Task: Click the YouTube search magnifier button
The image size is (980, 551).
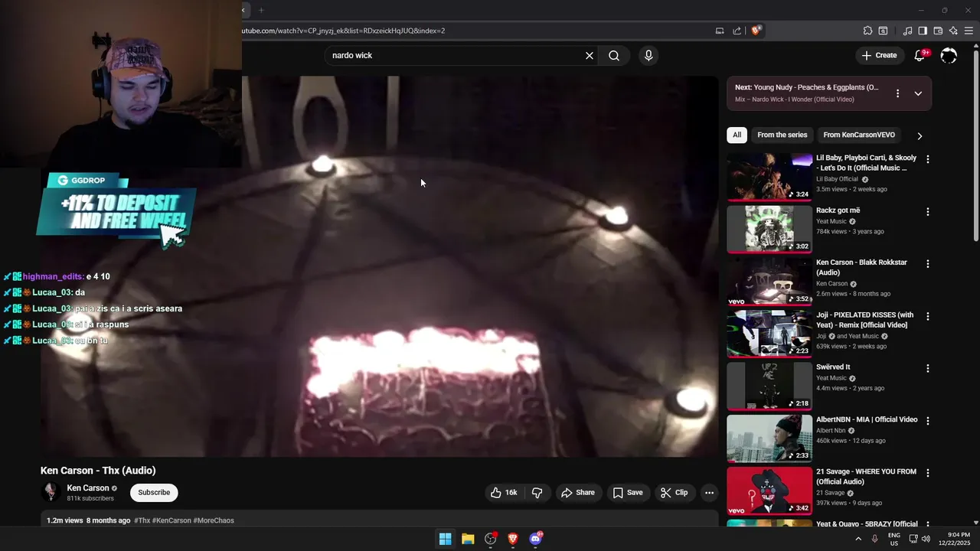Action: click(x=614, y=56)
